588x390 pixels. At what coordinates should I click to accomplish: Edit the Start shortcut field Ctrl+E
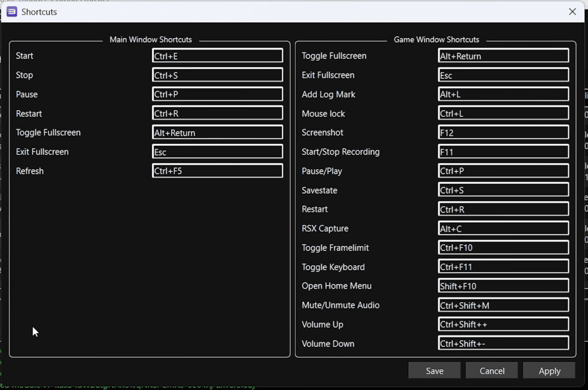tap(217, 56)
